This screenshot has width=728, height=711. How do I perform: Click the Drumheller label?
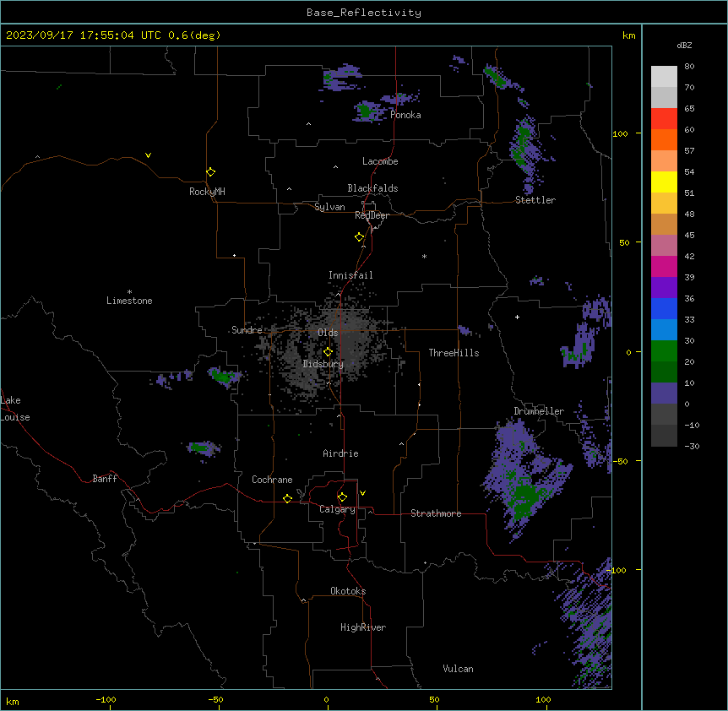click(x=539, y=411)
